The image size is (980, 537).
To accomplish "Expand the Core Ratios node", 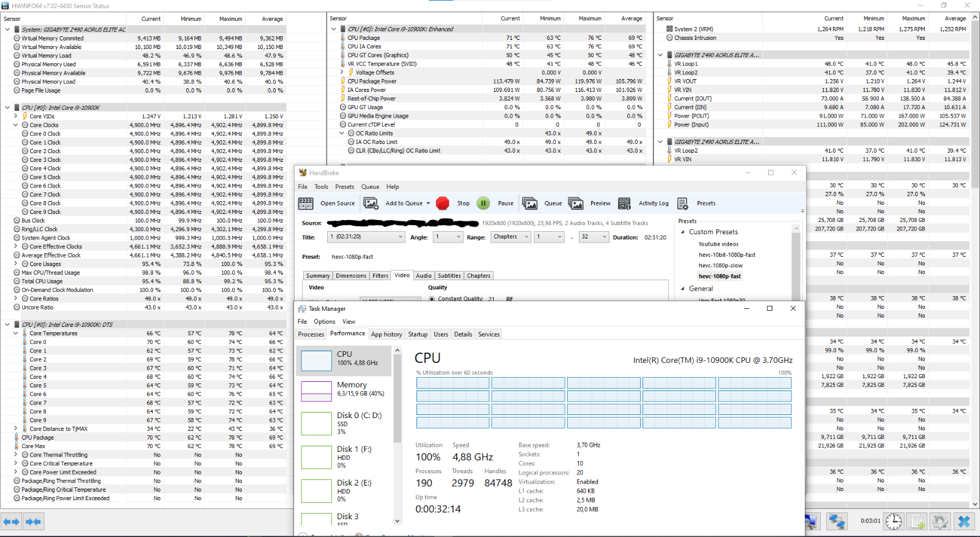I will pyautogui.click(x=15, y=299).
